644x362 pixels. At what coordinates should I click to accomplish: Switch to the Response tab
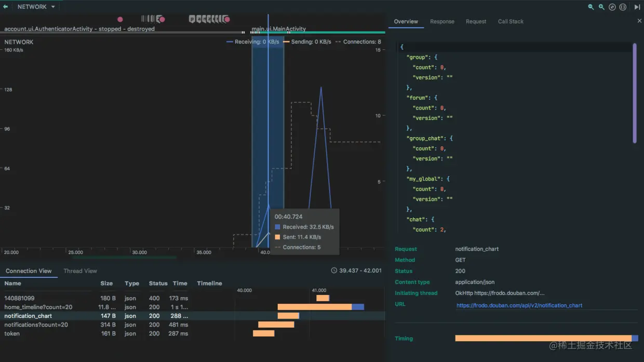[442, 21]
